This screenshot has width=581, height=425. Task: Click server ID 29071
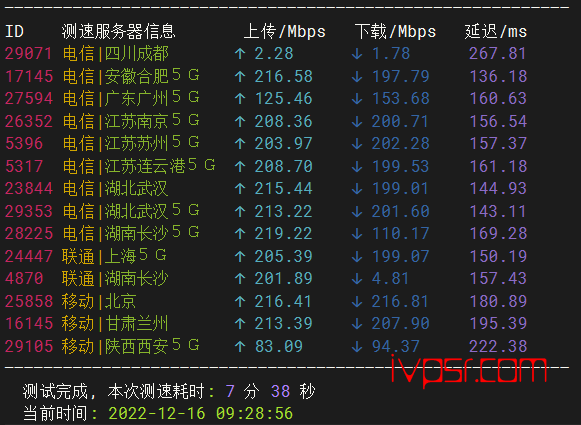point(29,54)
